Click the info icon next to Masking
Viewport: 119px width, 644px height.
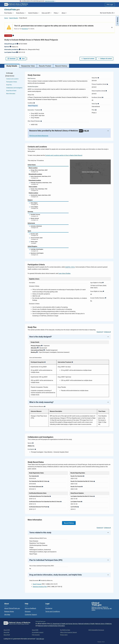click(x=37, y=352)
